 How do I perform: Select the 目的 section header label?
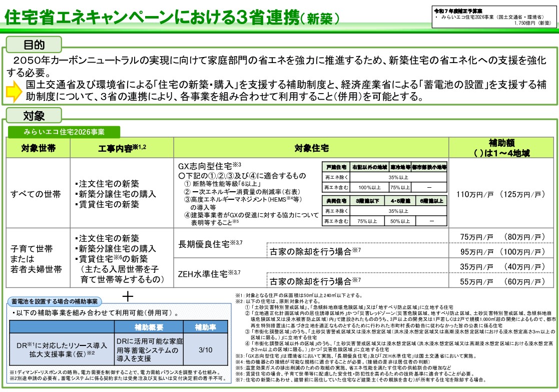coord(34,45)
